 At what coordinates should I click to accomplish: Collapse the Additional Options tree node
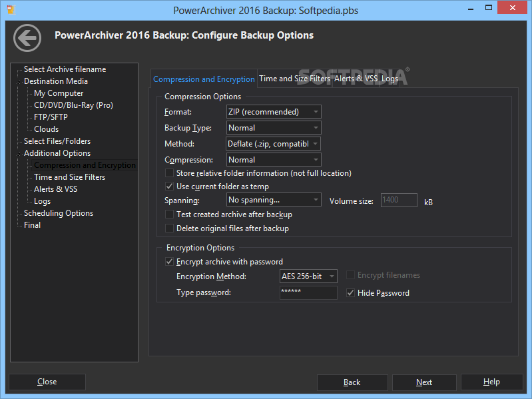point(19,154)
